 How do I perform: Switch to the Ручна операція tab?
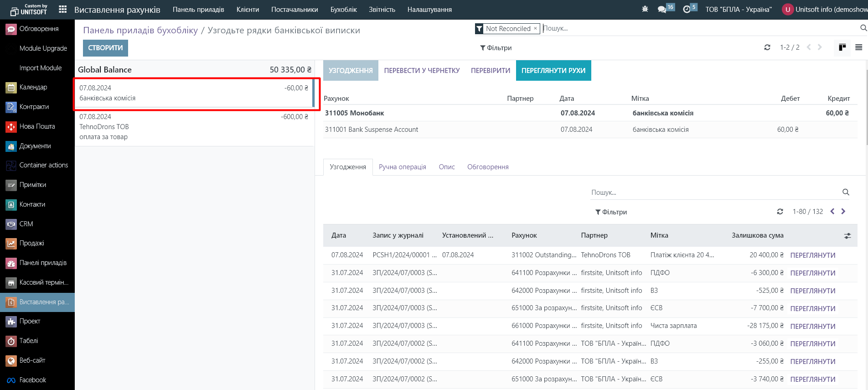pyautogui.click(x=402, y=167)
